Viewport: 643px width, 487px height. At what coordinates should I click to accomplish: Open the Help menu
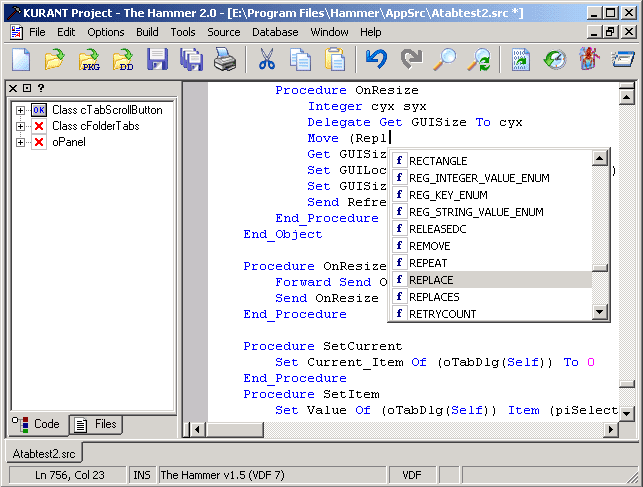coord(371,32)
